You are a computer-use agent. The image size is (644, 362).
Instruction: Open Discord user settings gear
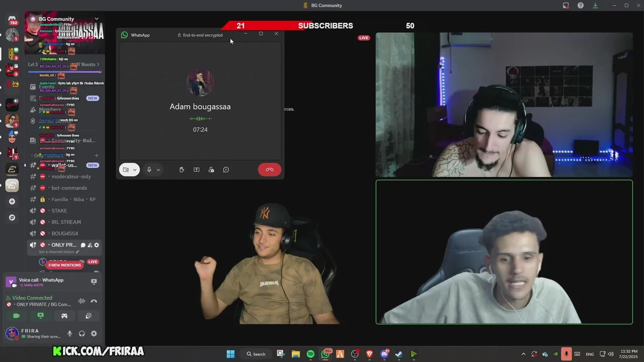94,333
